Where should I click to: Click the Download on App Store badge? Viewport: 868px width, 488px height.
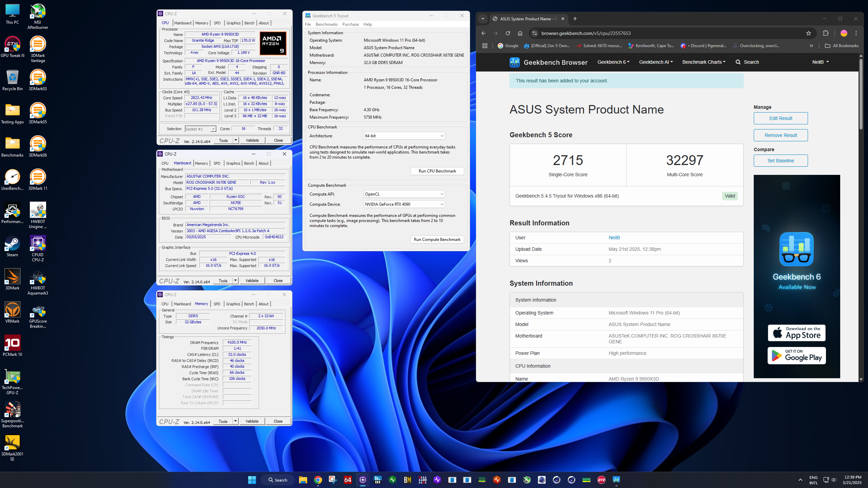796,333
